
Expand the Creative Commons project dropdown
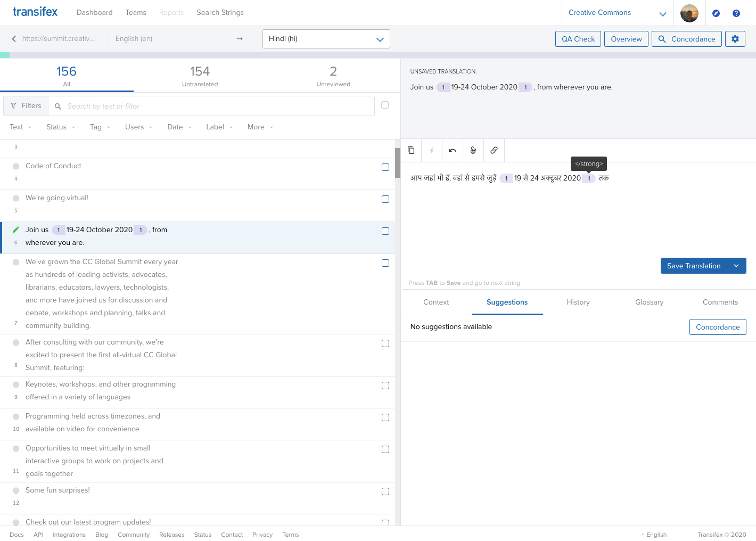[x=616, y=13]
